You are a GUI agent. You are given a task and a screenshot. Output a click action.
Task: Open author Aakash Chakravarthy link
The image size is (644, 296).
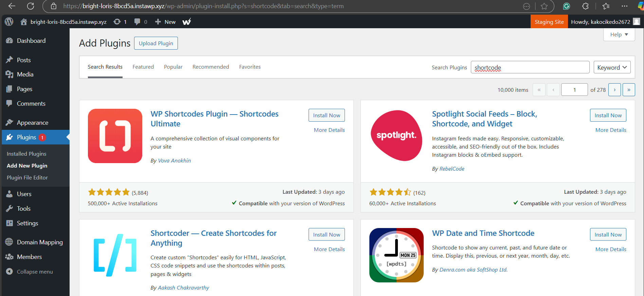click(184, 288)
